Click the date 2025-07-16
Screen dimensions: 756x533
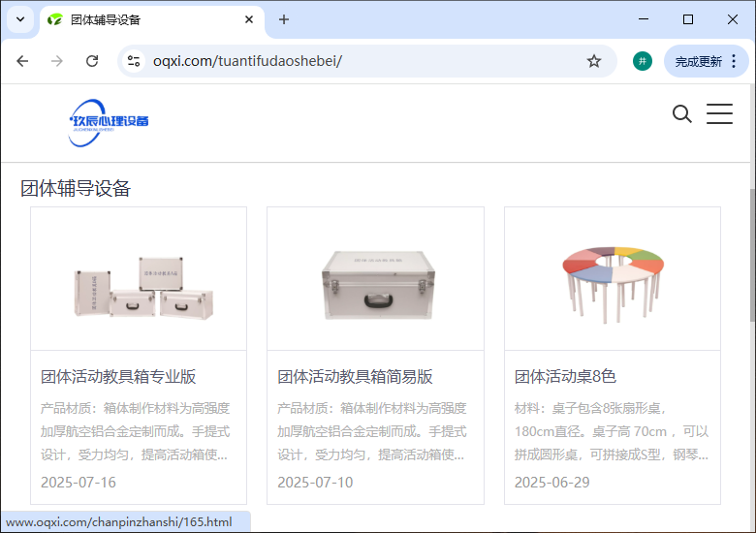79,483
